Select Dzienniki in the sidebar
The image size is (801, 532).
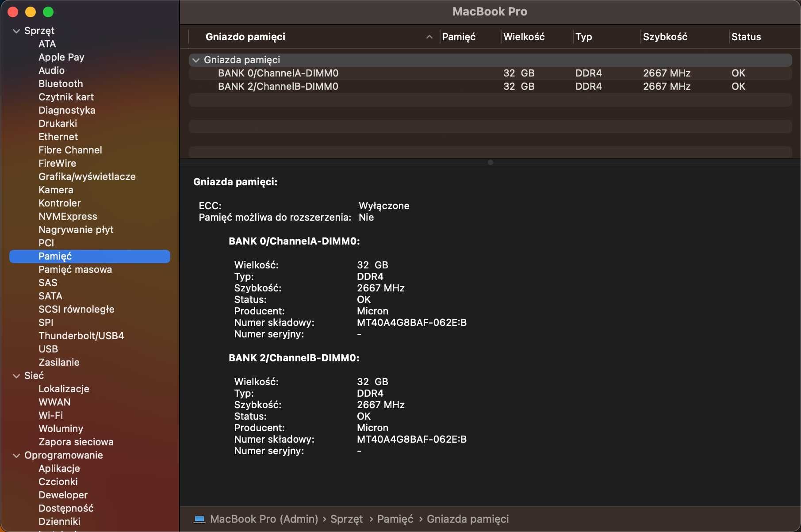click(59, 522)
